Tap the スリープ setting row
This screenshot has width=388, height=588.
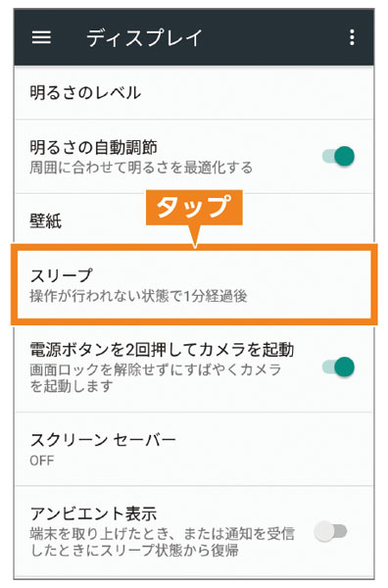click(194, 284)
